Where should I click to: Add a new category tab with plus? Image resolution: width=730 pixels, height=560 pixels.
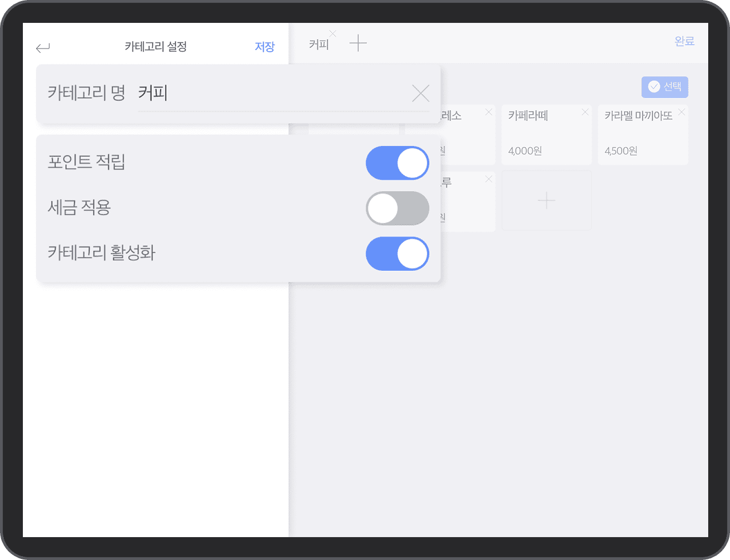click(358, 42)
